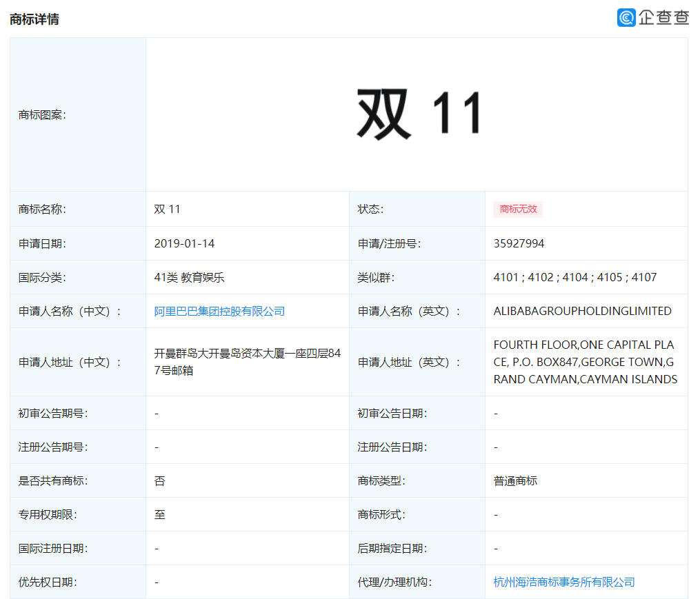Screen dimensions: 700x599
Task: Click the Qichacha logo icon
Action: (626, 18)
